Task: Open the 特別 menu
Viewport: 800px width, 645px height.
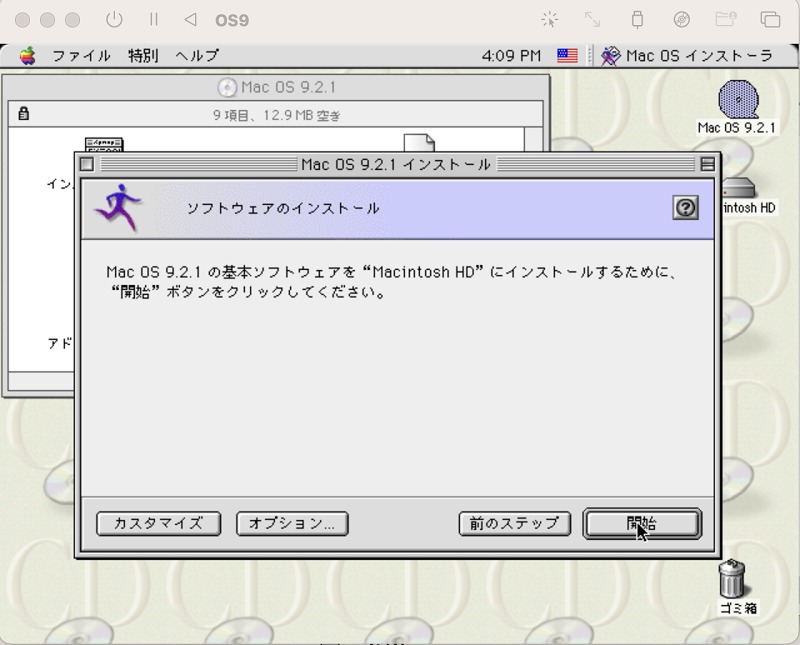Action: click(x=143, y=56)
